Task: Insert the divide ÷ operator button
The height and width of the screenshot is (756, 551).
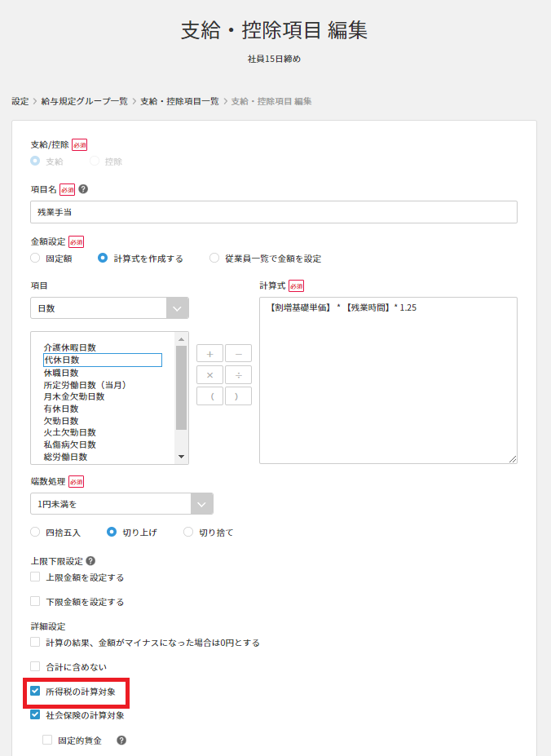Action: pyautogui.click(x=238, y=374)
